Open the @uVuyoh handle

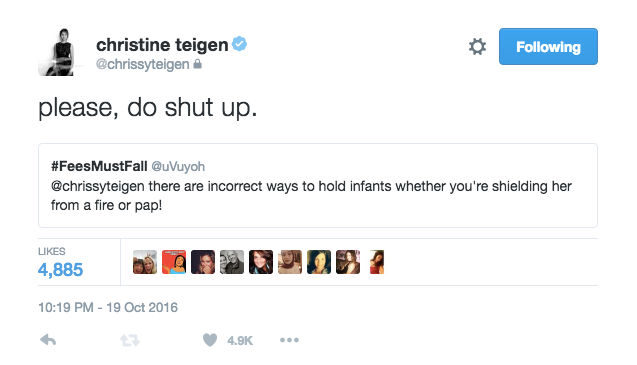click(x=178, y=167)
